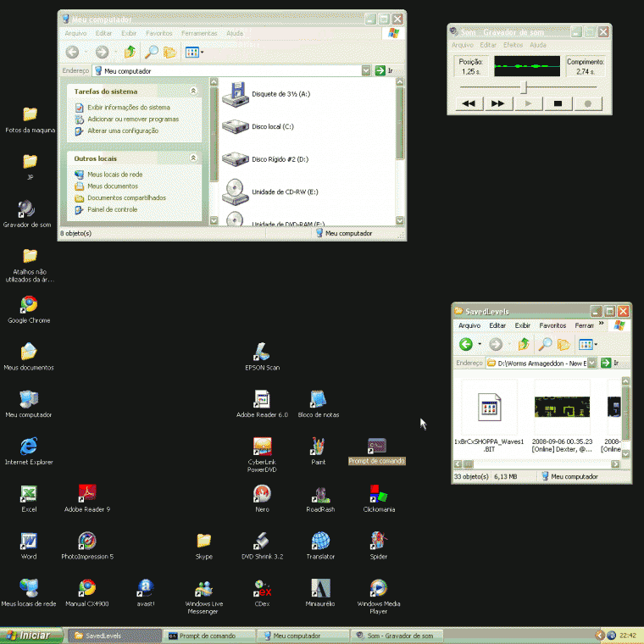Viewport: 644px width, 644px height.
Task: Open address dropdown in SavedLevels
Action: tap(591, 363)
